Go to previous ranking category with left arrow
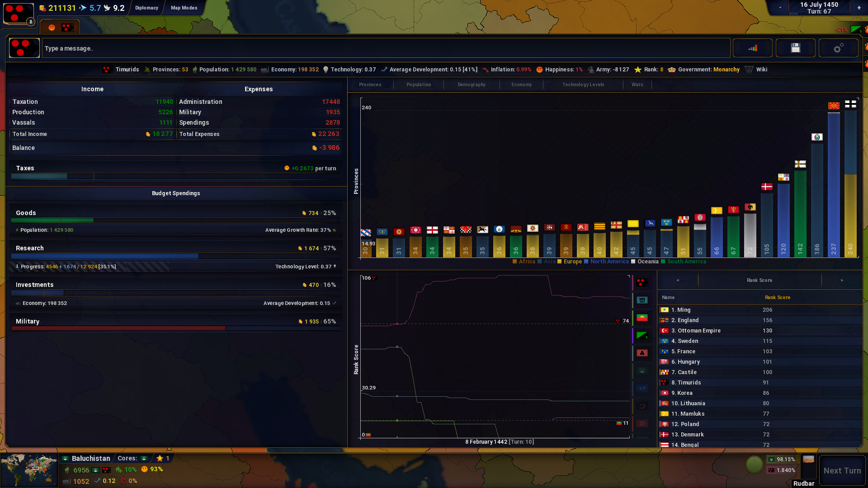This screenshot has width=868, height=488. click(x=678, y=280)
